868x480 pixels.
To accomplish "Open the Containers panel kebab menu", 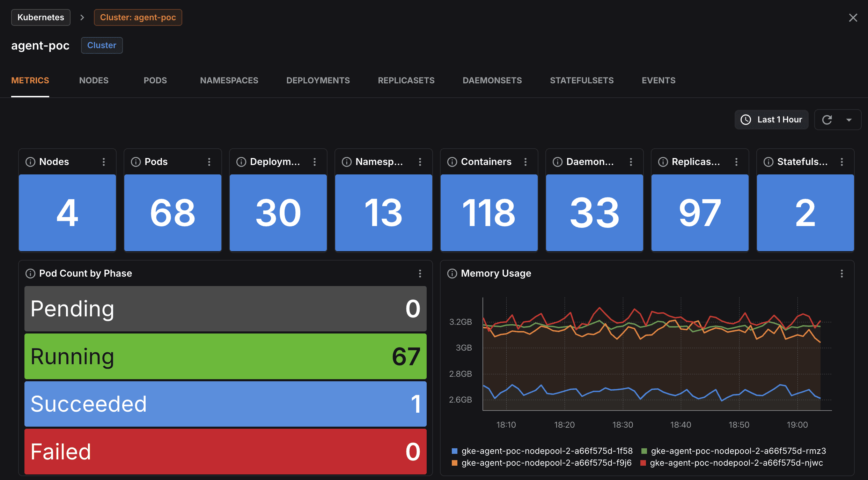I will pos(525,162).
